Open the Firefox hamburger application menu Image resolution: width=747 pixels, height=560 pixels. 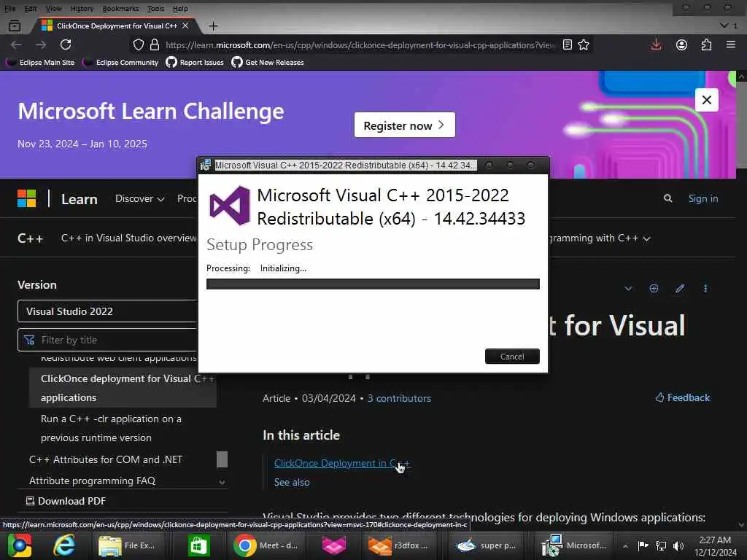click(x=731, y=44)
